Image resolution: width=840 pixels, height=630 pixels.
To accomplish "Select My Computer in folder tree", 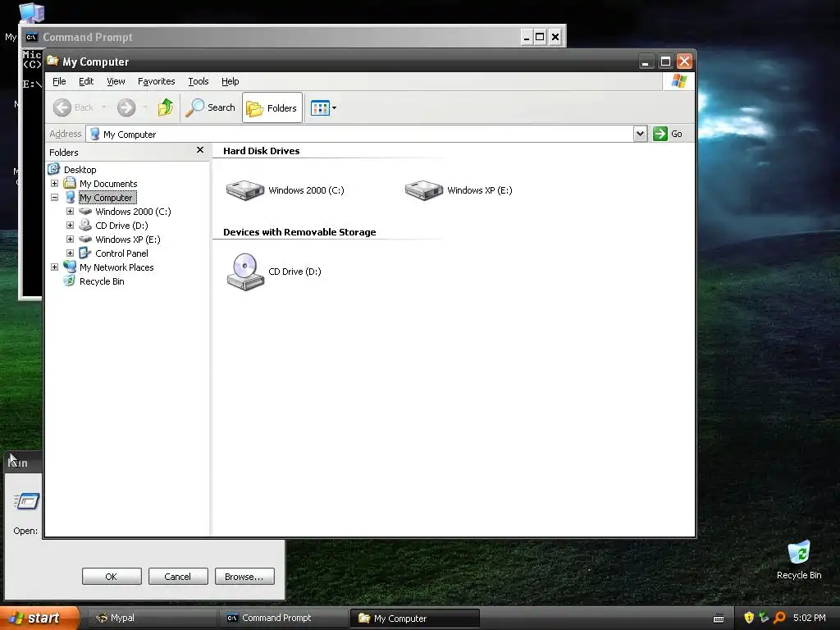I will click(106, 198).
